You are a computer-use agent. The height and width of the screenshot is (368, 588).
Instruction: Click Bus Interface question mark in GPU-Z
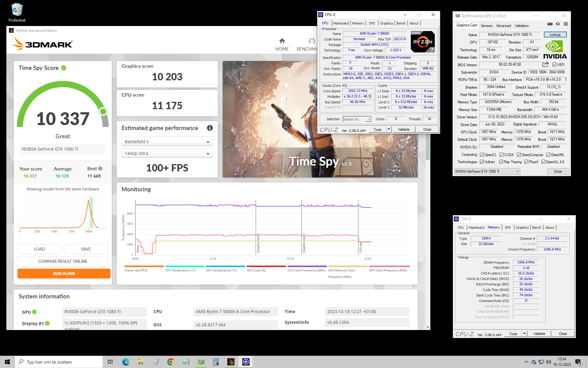(x=566, y=79)
